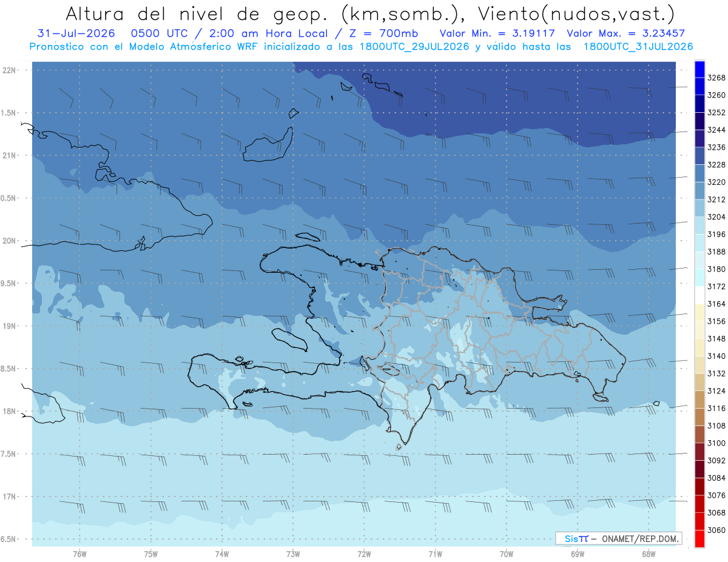This screenshot has height=562, width=728.
Task: Click the '3060' colorbar value
Action: click(x=716, y=530)
